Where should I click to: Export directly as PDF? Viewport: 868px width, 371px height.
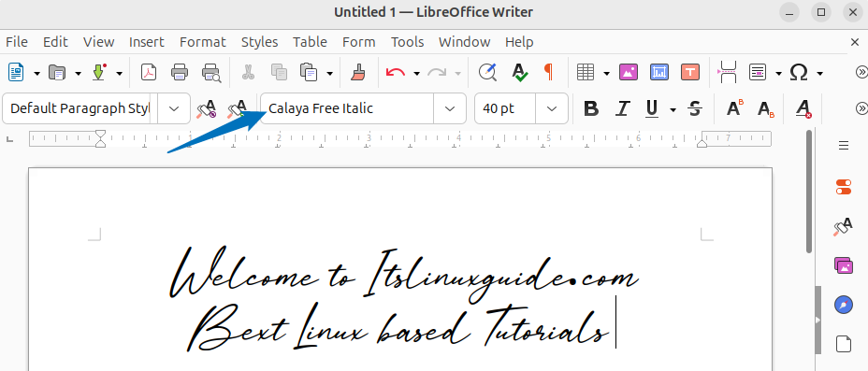149,72
